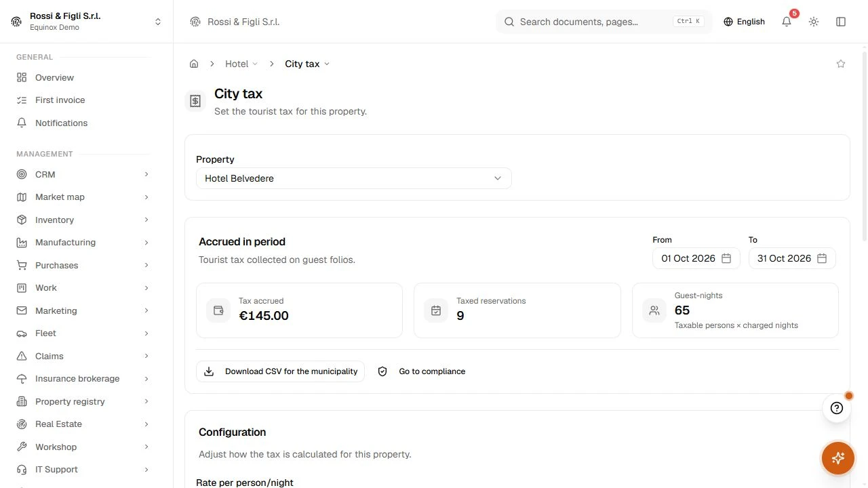868x488 pixels.
Task: Open the First invoice menu item
Action: click(84, 100)
